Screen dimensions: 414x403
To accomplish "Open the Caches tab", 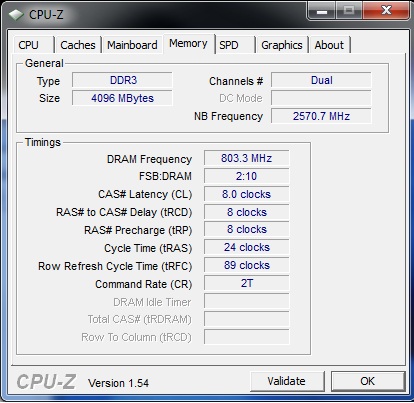I will tap(78, 45).
